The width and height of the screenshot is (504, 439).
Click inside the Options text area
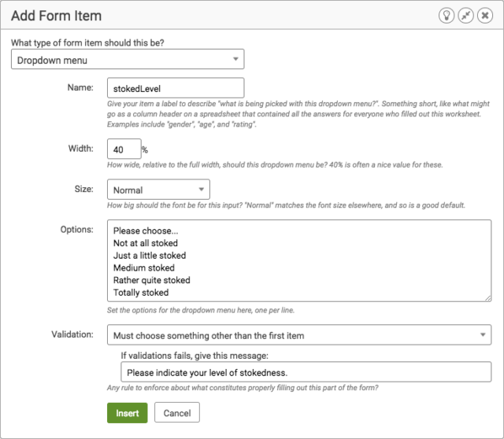pos(299,260)
